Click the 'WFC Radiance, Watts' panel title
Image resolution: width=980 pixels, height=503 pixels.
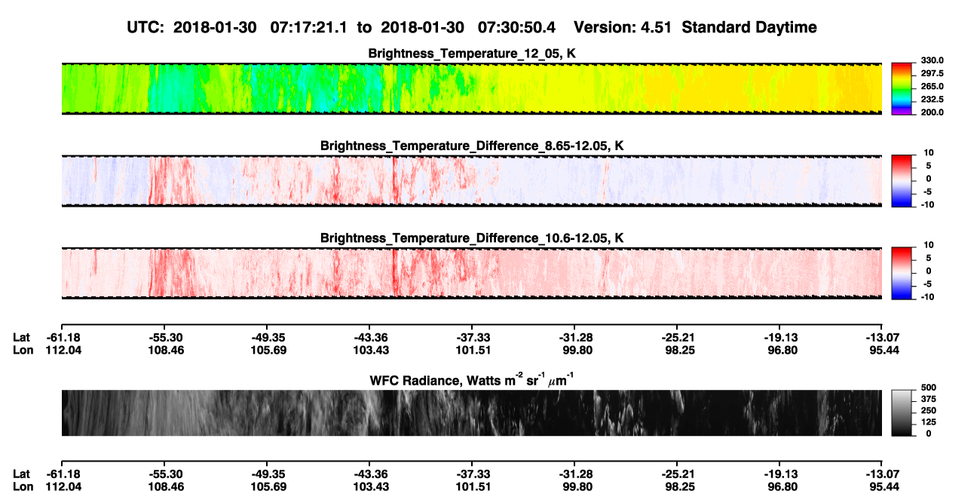[473, 379]
